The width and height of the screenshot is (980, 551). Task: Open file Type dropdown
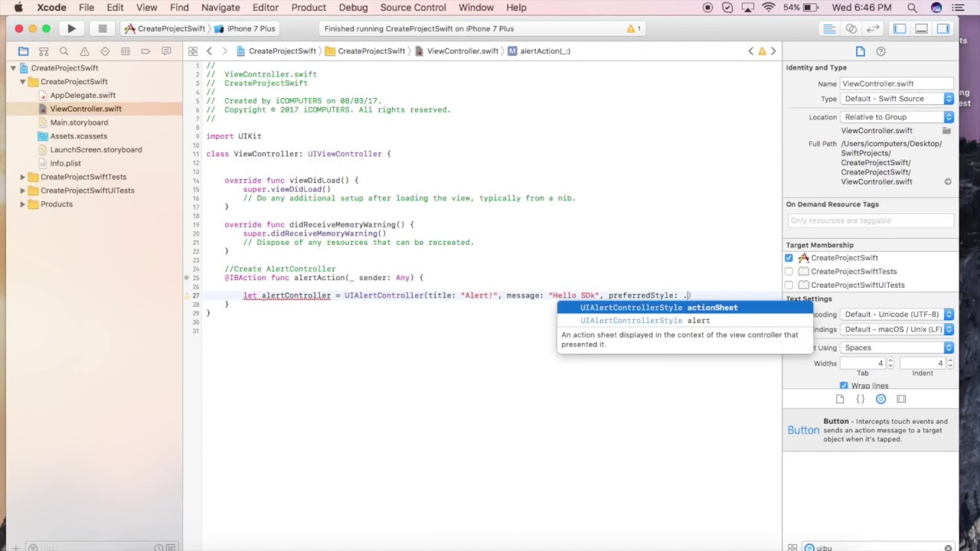tap(897, 99)
